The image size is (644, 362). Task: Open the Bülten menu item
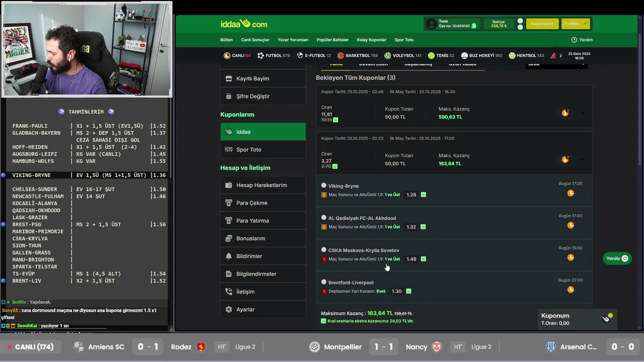(226, 40)
